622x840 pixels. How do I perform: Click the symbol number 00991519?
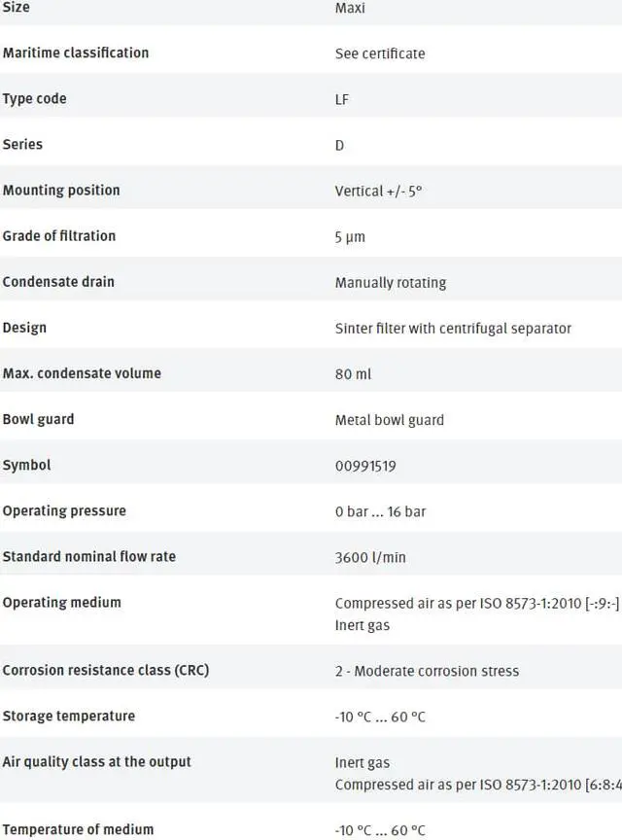coord(365,466)
